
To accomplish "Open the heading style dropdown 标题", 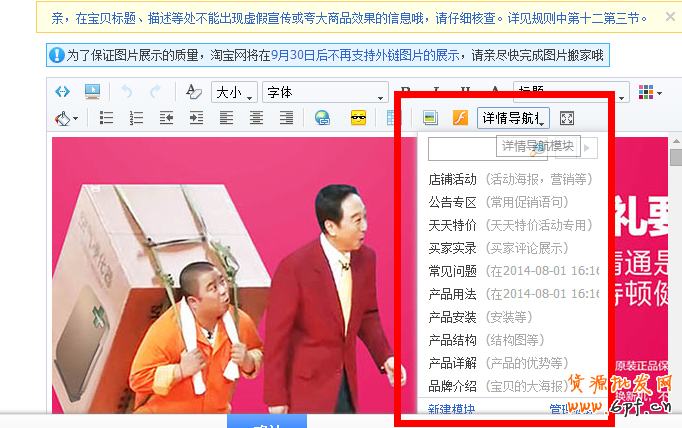I will 571,92.
